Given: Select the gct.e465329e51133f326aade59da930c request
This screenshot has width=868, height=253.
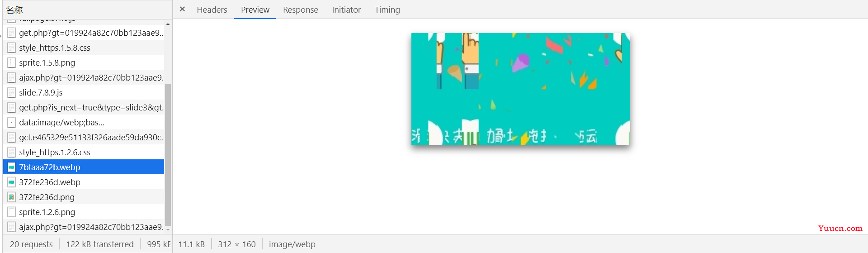Looking at the screenshot, I should click(x=84, y=137).
